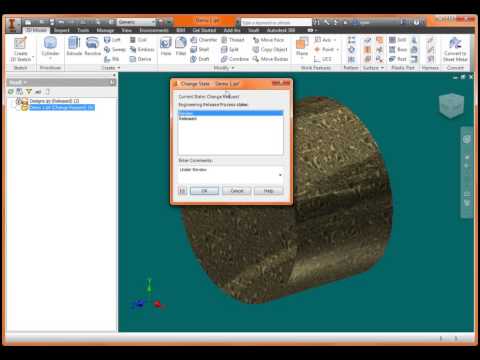Activate the Extrude tool
Screen dimensions: 480x360
coord(74,46)
